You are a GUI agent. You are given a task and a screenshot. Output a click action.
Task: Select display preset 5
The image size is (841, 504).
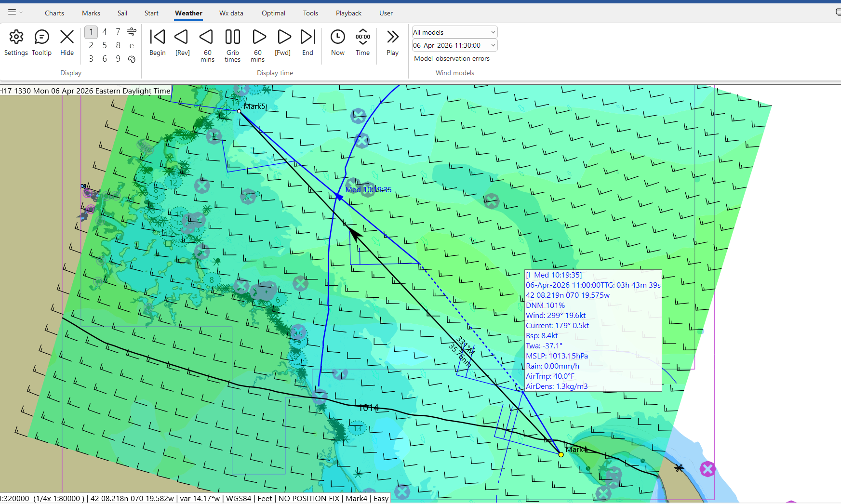tap(105, 45)
